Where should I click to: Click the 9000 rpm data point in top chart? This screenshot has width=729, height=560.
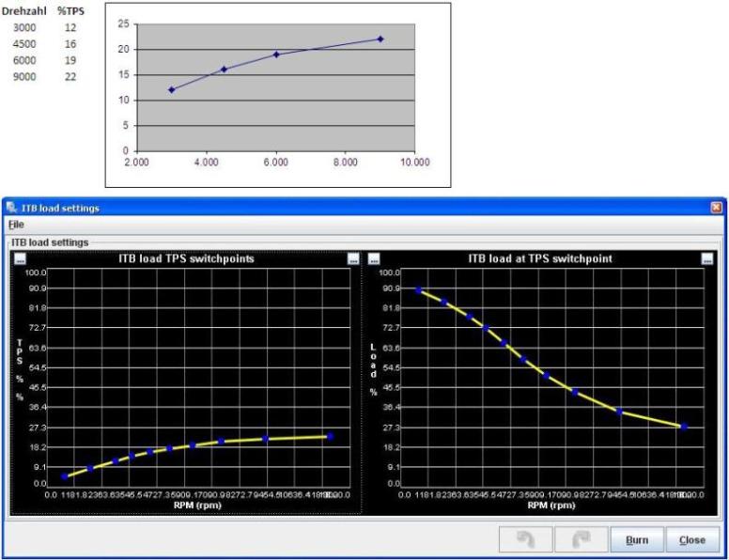point(380,39)
